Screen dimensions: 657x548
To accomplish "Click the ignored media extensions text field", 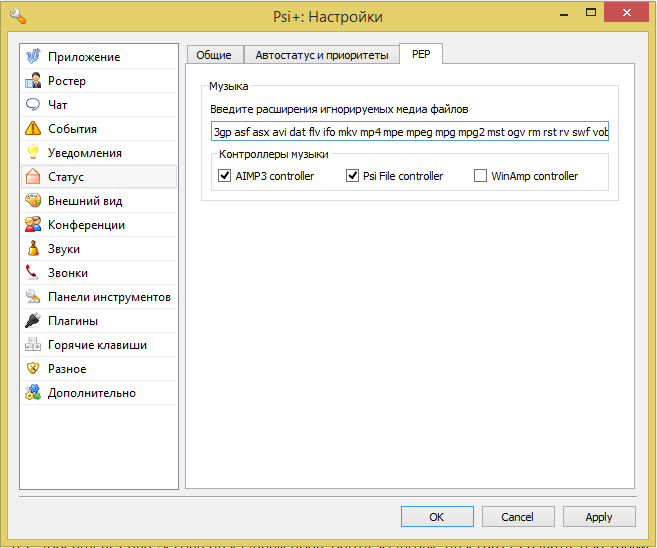I will (408, 132).
